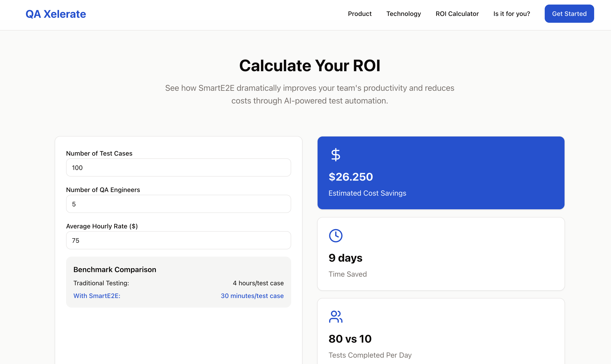Click '30 minutes/test case' text
This screenshot has height=364, width=611.
[252, 296]
